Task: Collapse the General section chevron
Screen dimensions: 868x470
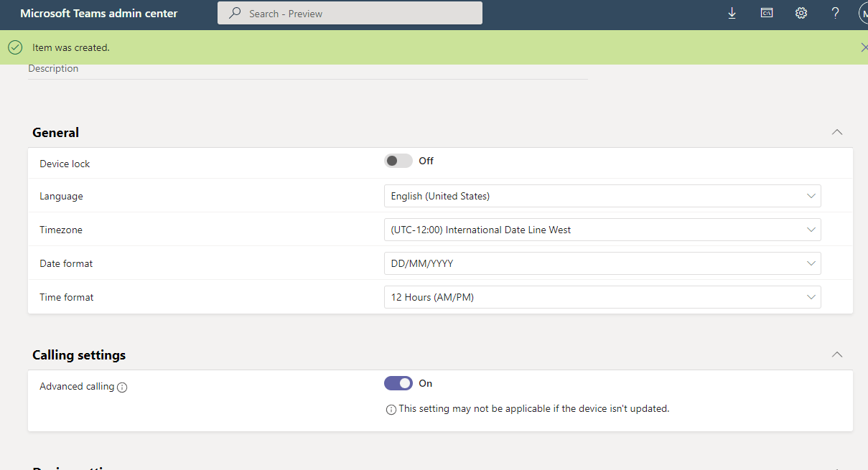Action: click(x=836, y=132)
